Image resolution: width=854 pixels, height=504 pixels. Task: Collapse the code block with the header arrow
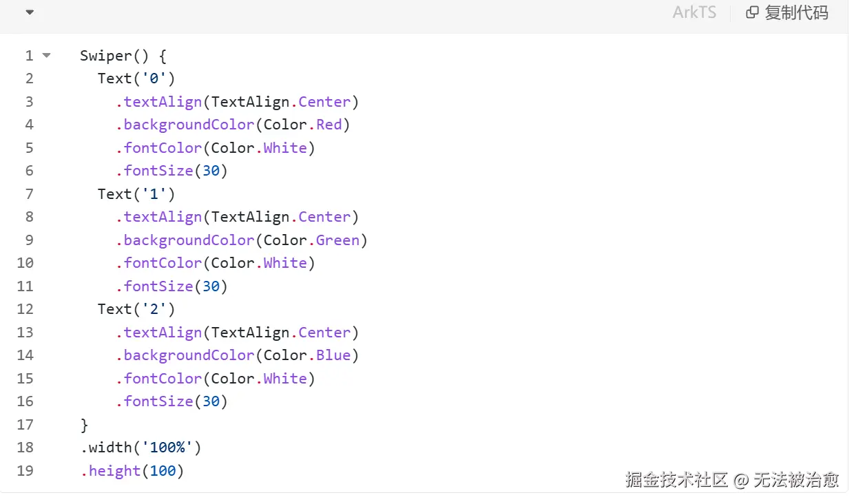pyautogui.click(x=30, y=12)
